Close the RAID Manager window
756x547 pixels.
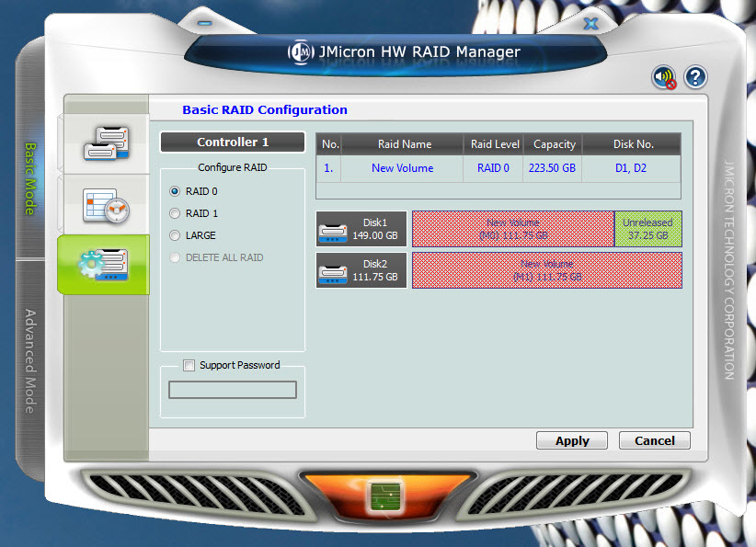coord(590,24)
